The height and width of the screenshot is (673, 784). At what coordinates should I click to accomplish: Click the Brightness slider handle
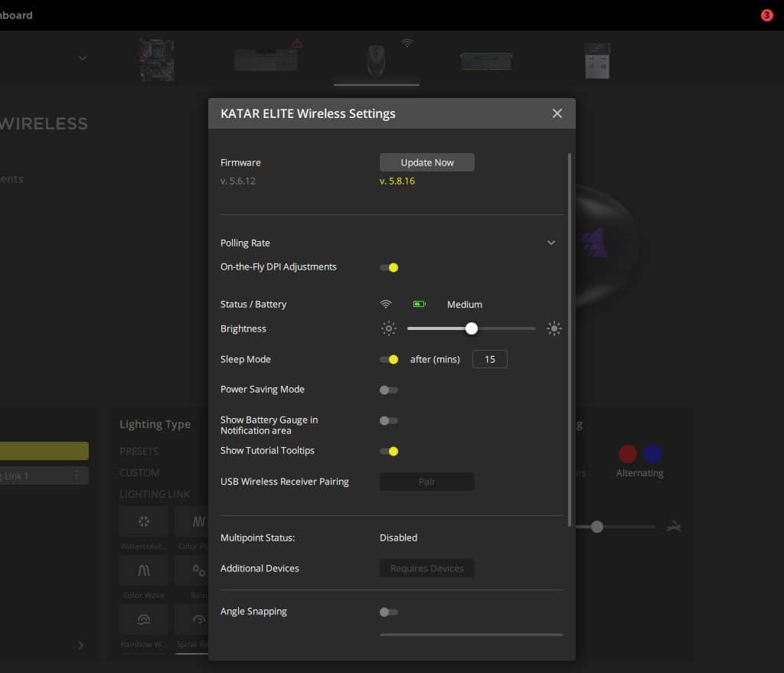472,328
